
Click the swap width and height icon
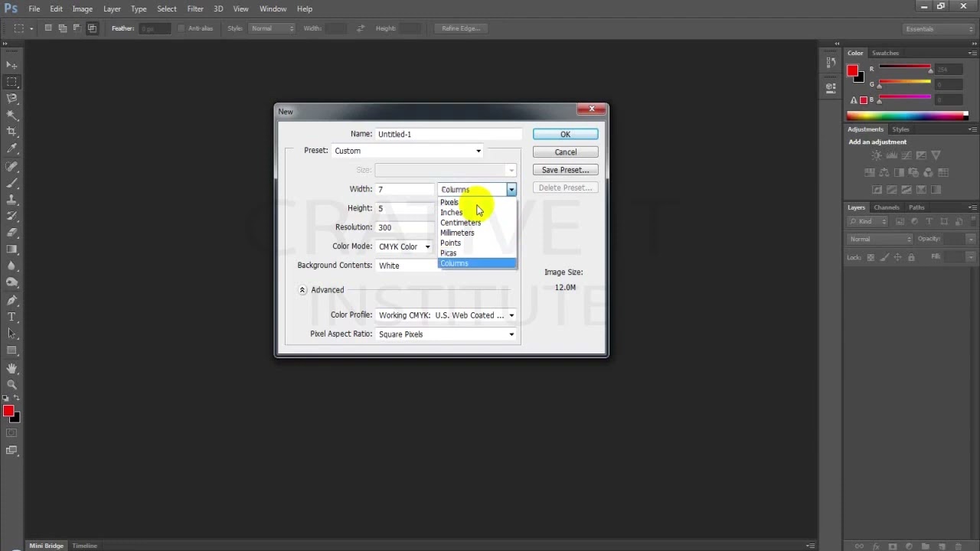(361, 28)
